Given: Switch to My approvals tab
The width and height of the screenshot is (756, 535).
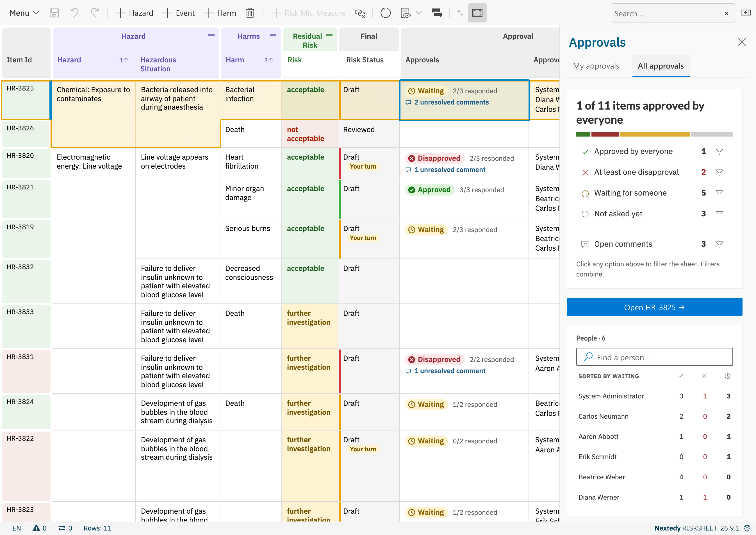Looking at the screenshot, I should coord(596,66).
